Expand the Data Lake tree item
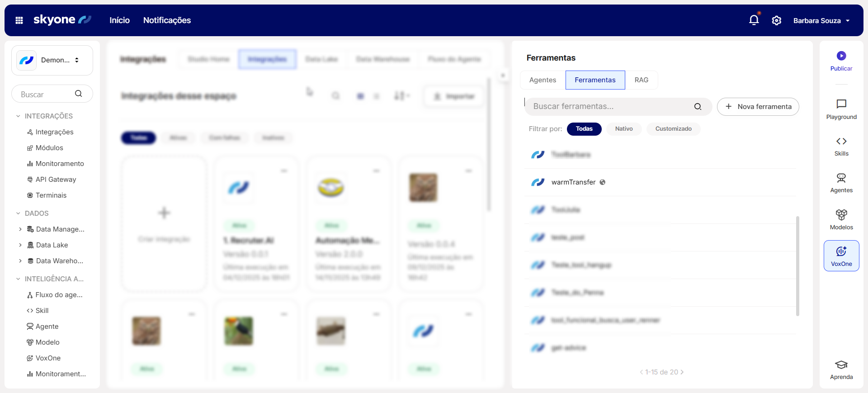The height and width of the screenshot is (393, 868). tap(20, 245)
